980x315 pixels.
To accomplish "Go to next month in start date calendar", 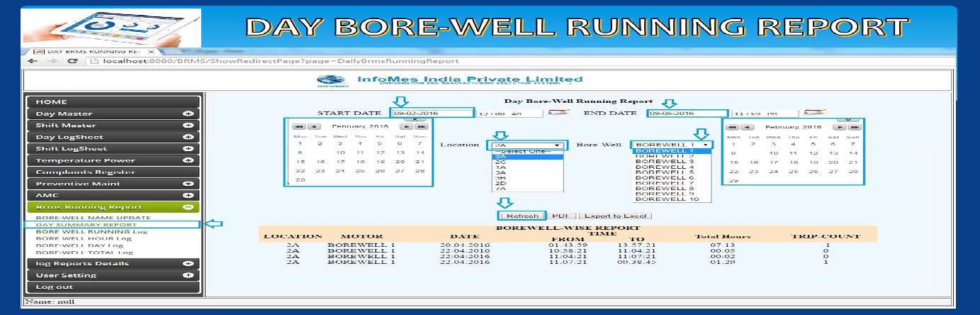I will [x=407, y=126].
